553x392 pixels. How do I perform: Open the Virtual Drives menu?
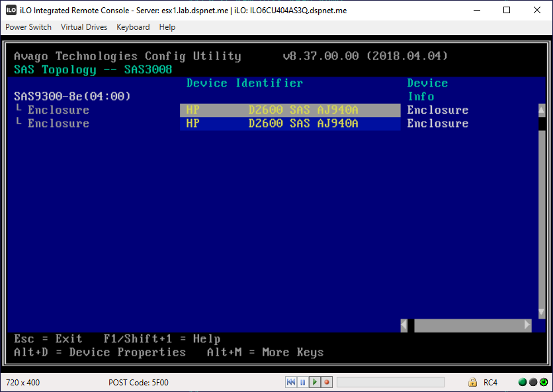coord(84,27)
